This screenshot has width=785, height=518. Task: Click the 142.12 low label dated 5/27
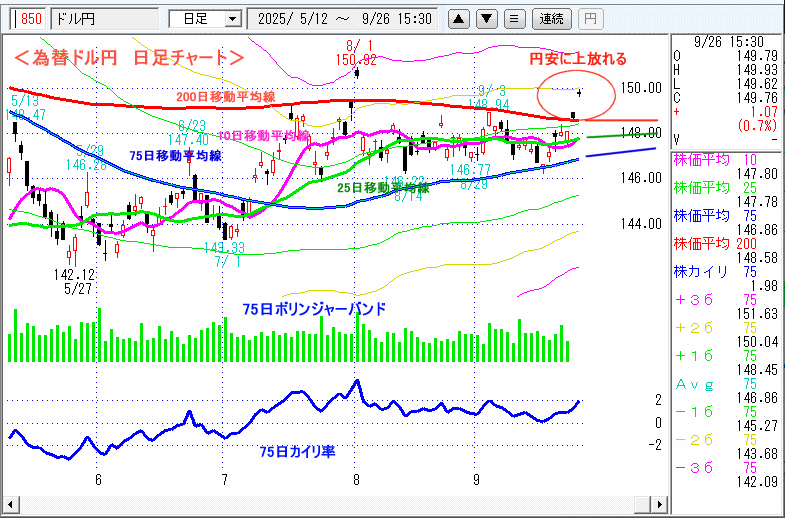click(x=75, y=274)
